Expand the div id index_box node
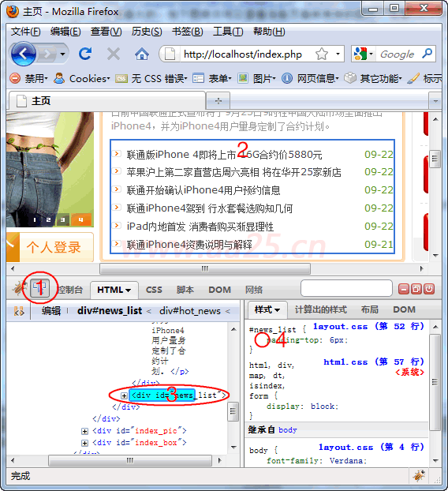 pos(84,443)
